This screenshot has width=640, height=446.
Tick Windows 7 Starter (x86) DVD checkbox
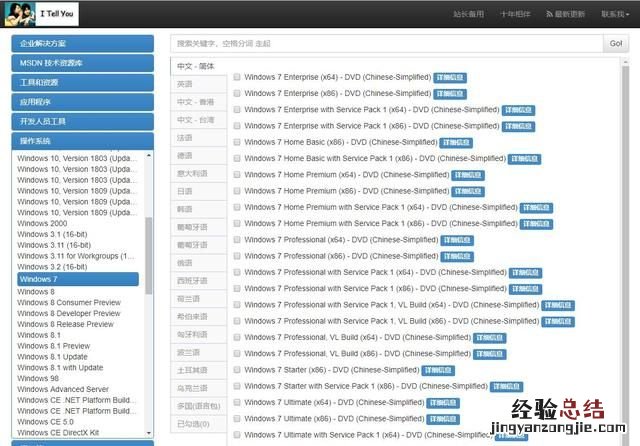(x=237, y=370)
